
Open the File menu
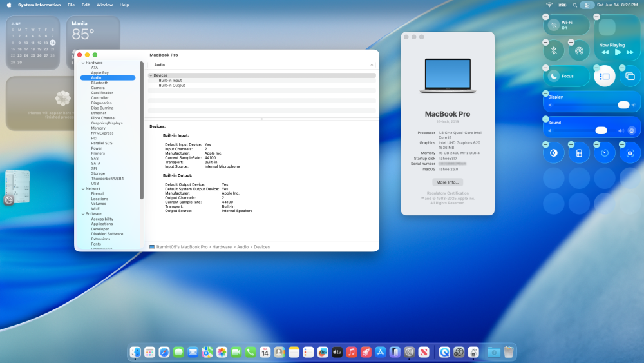(71, 5)
